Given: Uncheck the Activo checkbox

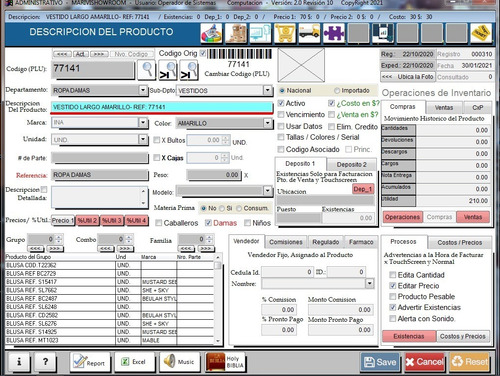Looking at the screenshot, I should [x=281, y=103].
